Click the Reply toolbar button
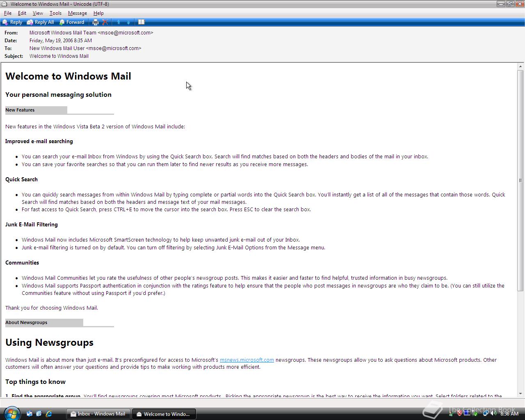Image resolution: width=525 pixels, height=420 pixels. [12, 22]
